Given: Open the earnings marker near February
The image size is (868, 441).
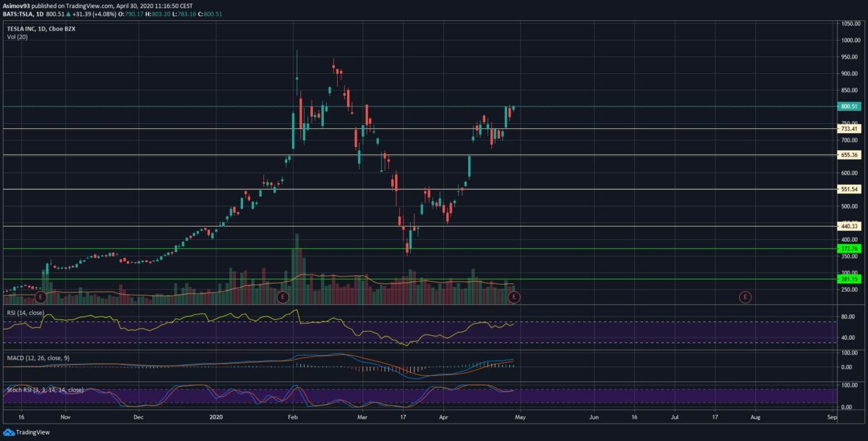Looking at the screenshot, I should 283,297.
